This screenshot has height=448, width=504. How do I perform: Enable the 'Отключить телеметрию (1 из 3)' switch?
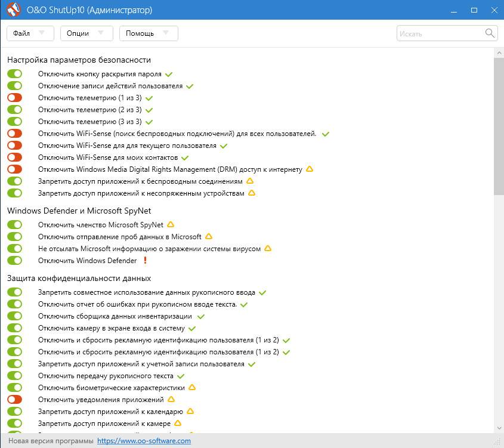pos(15,98)
